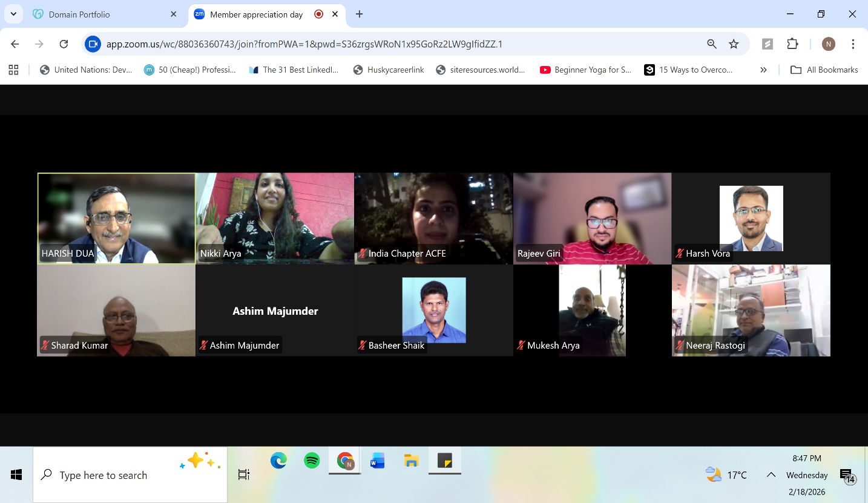This screenshot has width=868, height=503.
Task: Select the HARISH DUA video tile
Action: (x=116, y=218)
